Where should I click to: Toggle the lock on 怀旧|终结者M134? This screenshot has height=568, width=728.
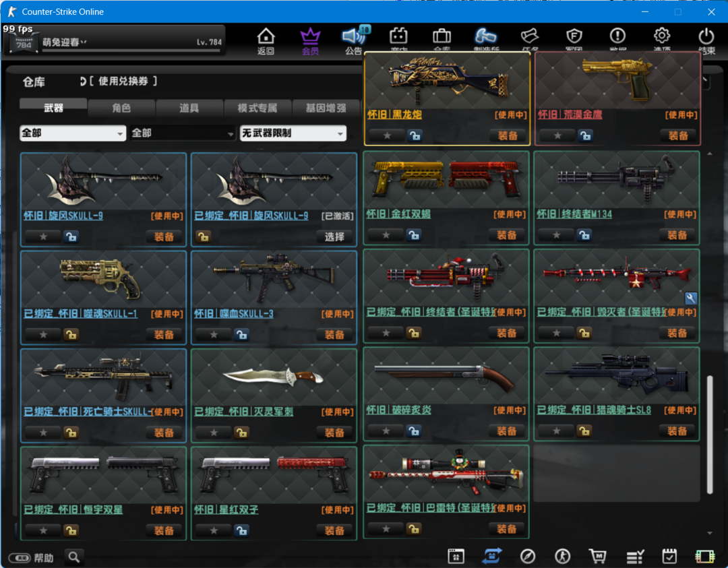pyautogui.click(x=584, y=235)
